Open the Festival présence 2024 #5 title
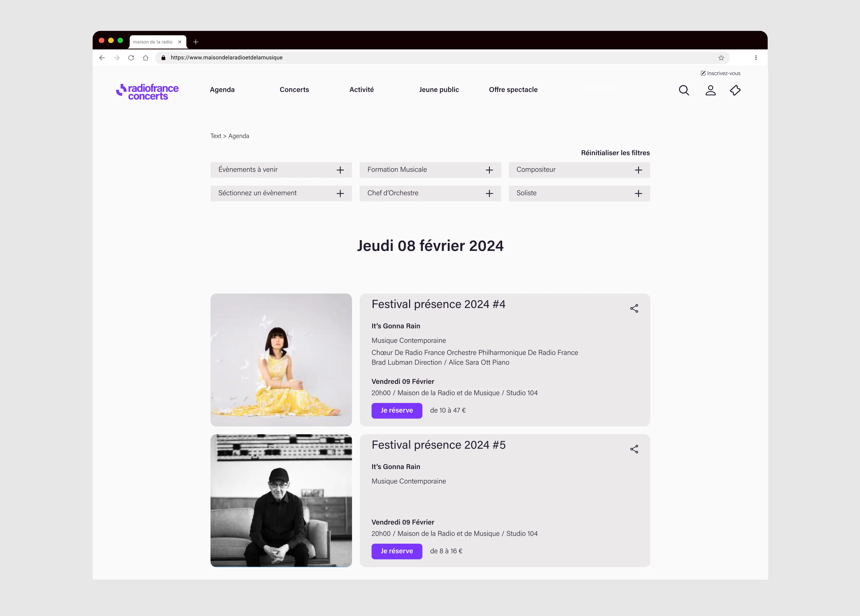860x616 pixels. pyautogui.click(x=438, y=445)
